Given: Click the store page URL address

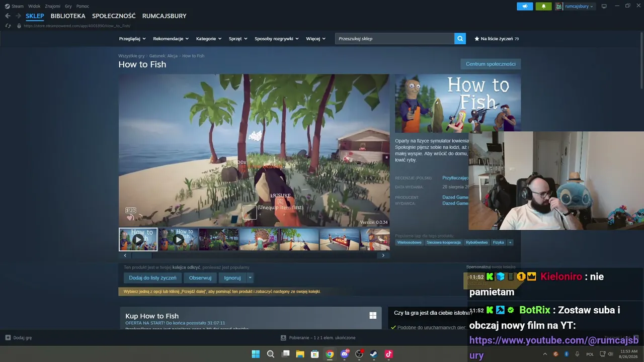Looking at the screenshot, I should [x=77, y=26].
